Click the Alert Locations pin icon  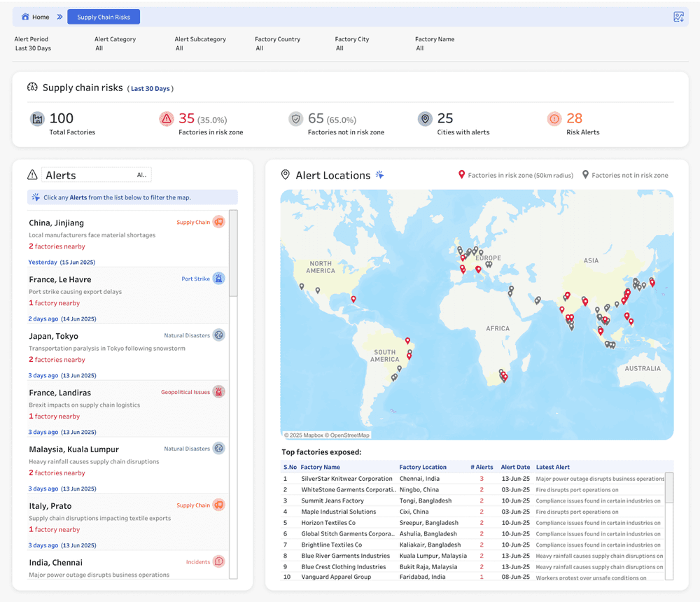[x=286, y=174]
